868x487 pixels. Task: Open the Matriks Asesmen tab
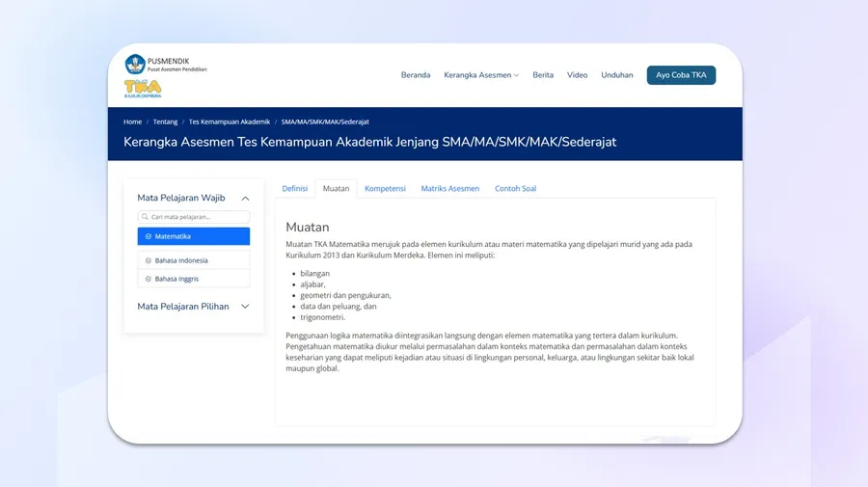(450, 189)
